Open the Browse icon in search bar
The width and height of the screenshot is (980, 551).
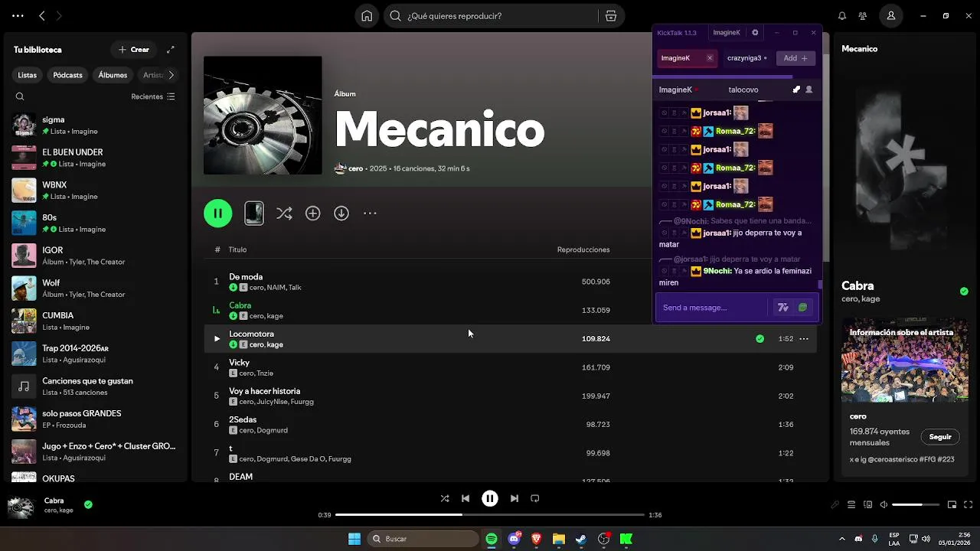pyautogui.click(x=610, y=16)
